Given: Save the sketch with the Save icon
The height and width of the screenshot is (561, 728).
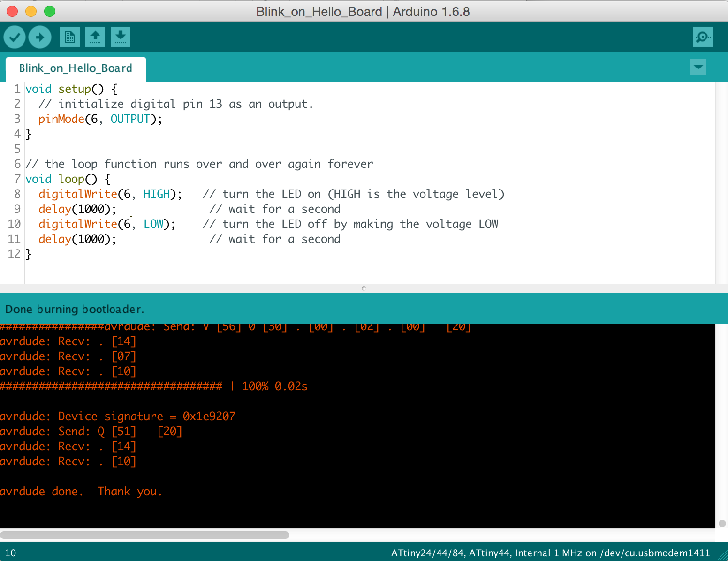Looking at the screenshot, I should [x=121, y=37].
